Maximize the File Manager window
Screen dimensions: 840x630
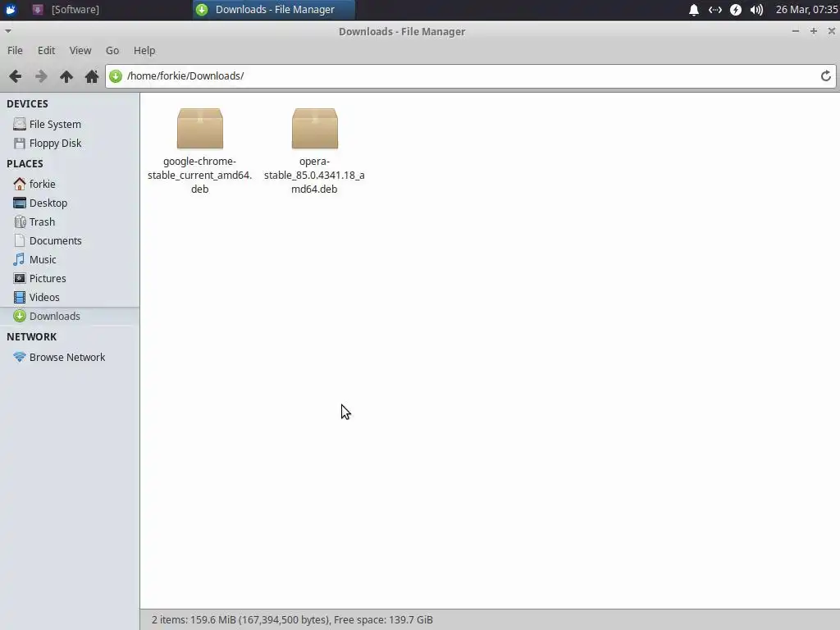click(x=813, y=31)
